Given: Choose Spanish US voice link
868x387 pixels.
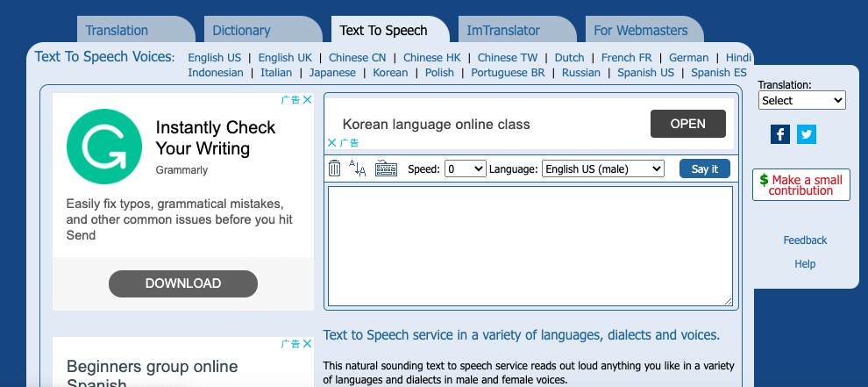Looking at the screenshot, I should pos(646,73).
